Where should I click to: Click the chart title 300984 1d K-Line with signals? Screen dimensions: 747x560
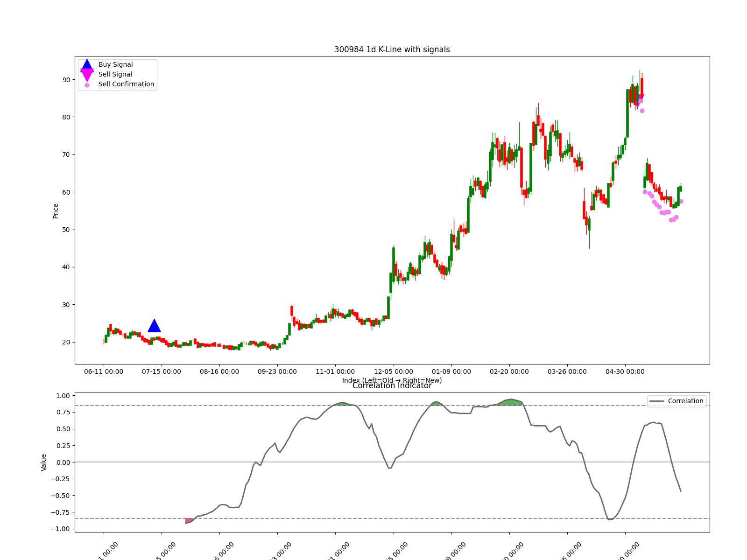tap(392, 49)
